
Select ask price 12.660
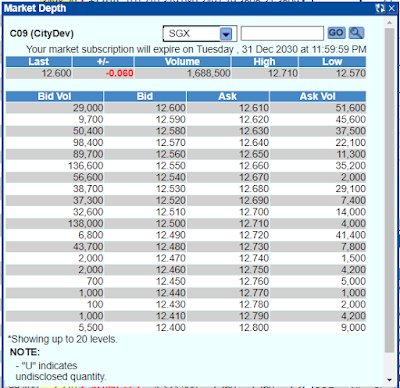254,166
